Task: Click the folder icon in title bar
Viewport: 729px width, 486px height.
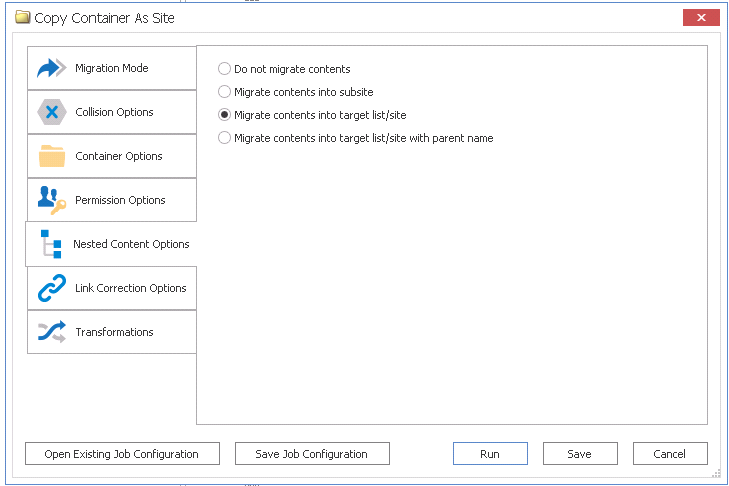Action: pos(22,17)
